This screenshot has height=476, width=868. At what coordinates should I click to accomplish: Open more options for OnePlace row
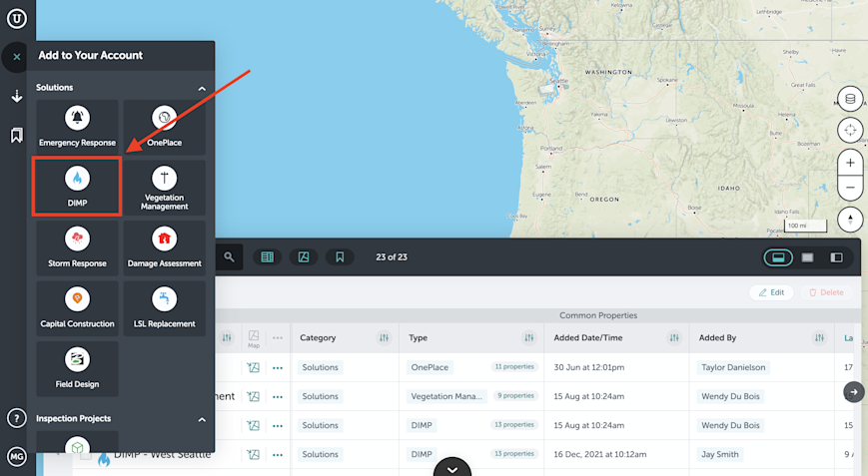278,367
